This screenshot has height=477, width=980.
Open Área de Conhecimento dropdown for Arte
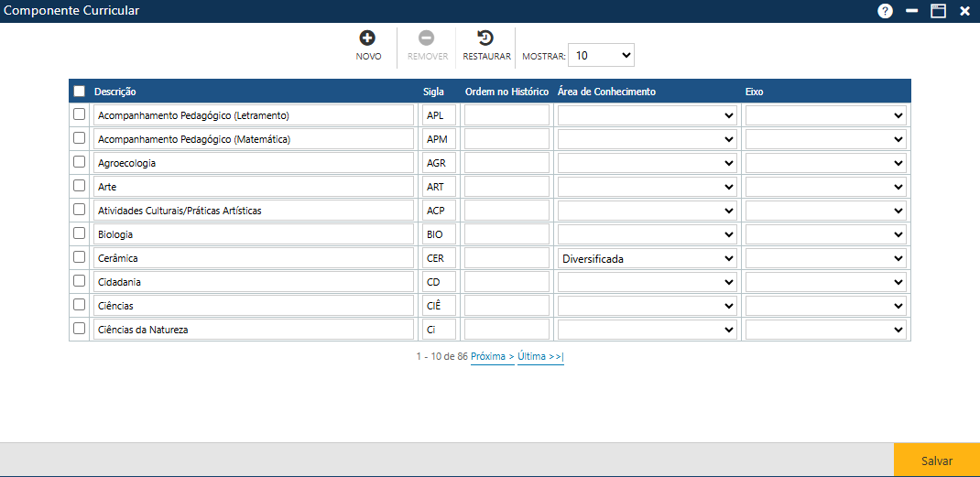(648, 186)
